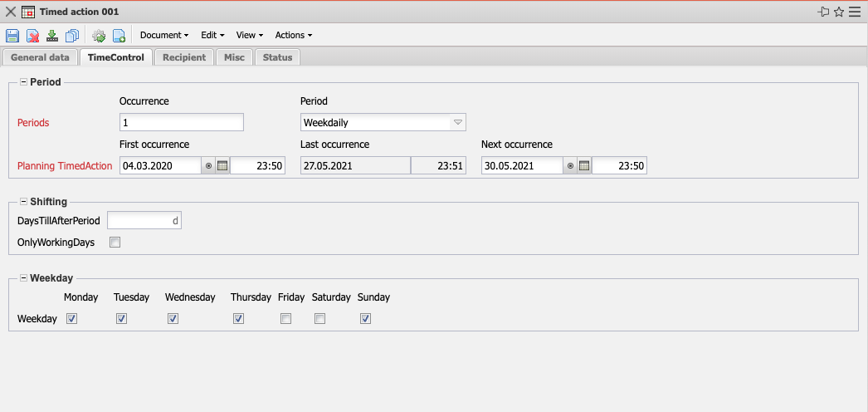868x412 pixels.
Task: Toggle the Thursday checkbox
Action: (239, 318)
